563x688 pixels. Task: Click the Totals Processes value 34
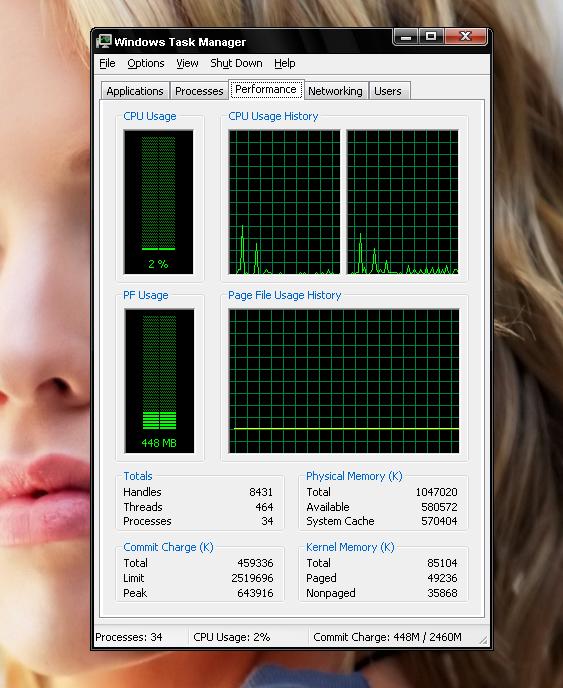tap(267, 521)
